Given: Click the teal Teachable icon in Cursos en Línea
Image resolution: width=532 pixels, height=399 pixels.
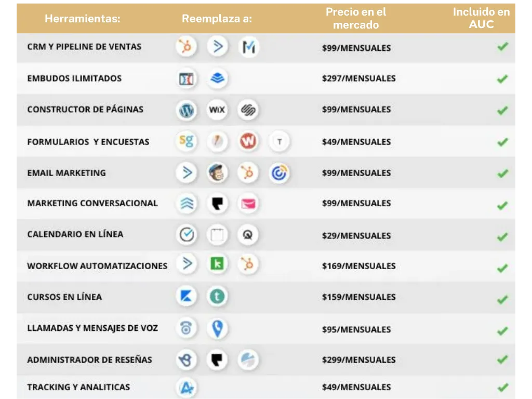Looking at the screenshot, I should point(217,297).
